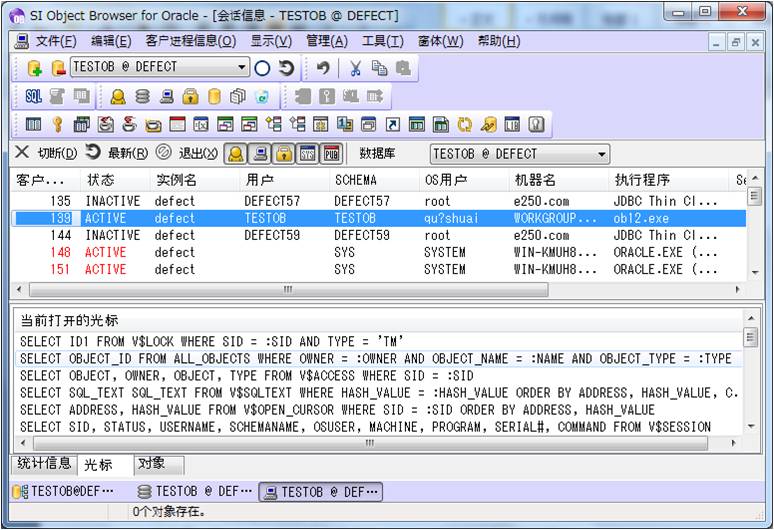This screenshot has height=530, width=774.
Task: Switch to the 对象 tab
Action: pos(152,464)
